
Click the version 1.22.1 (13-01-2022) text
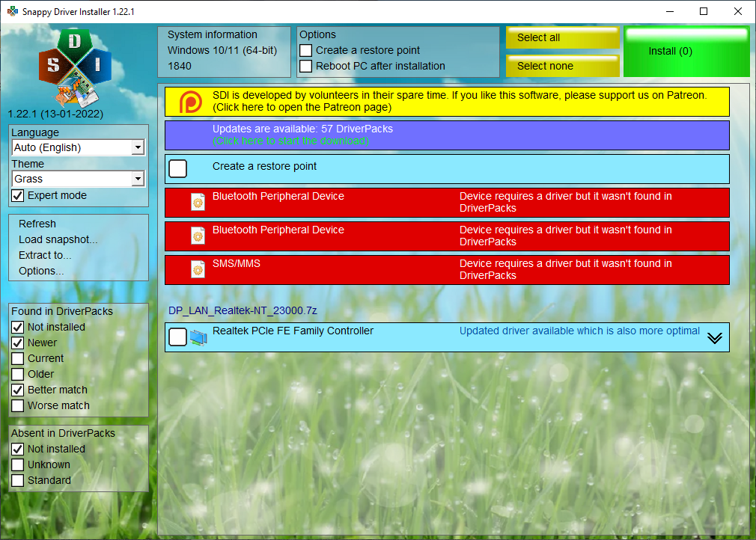(x=55, y=114)
